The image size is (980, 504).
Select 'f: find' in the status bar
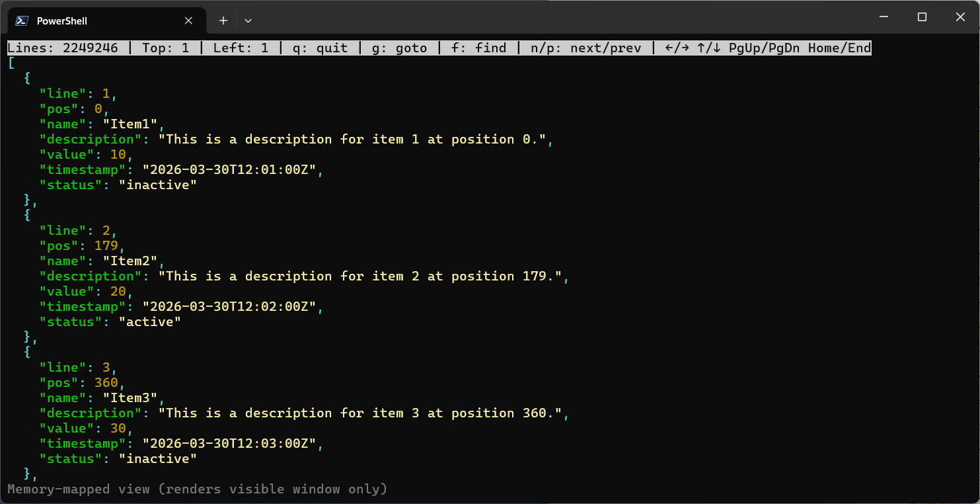point(478,47)
